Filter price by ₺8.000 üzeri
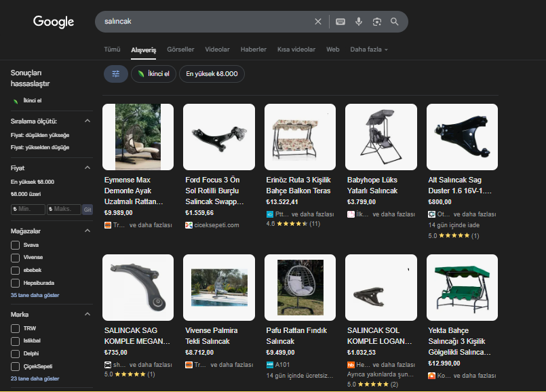 click(26, 194)
